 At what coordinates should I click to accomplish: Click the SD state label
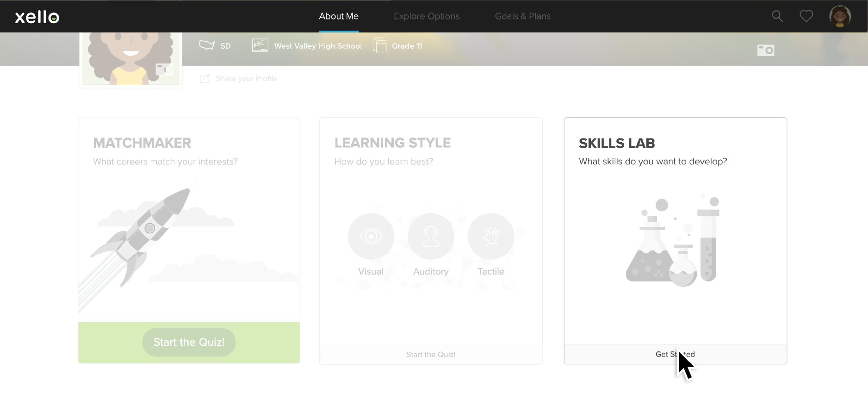(225, 46)
